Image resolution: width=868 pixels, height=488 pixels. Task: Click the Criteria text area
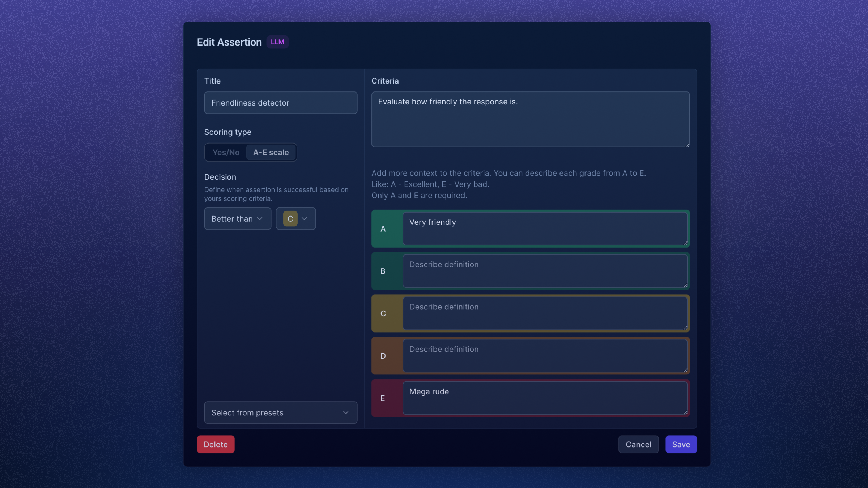click(x=531, y=119)
